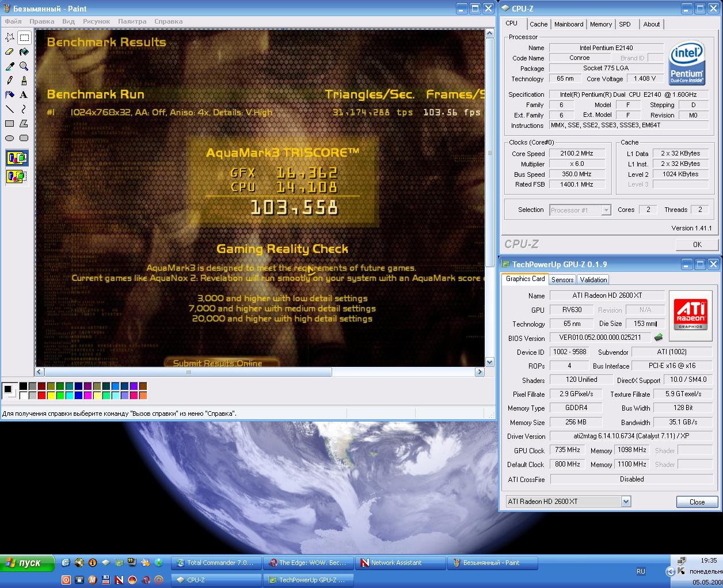Click the Close button in GPU-Z
723x588 pixels.
coord(697,502)
